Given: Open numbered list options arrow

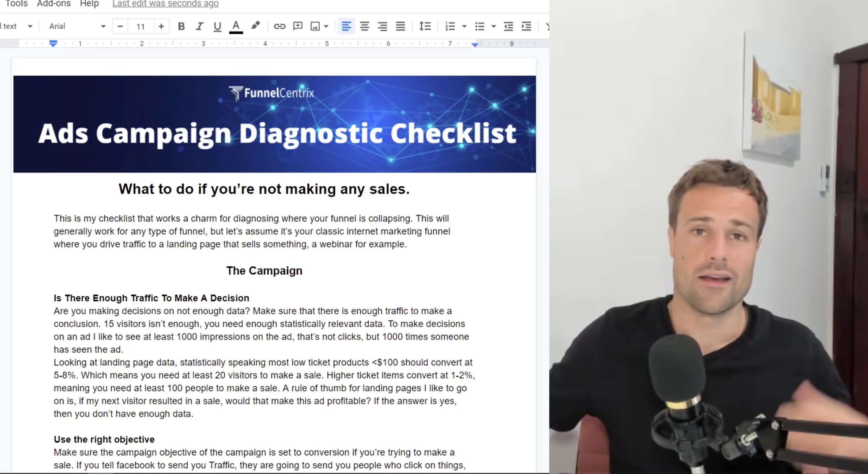Looking at the screenshot, I should point(464,26).
